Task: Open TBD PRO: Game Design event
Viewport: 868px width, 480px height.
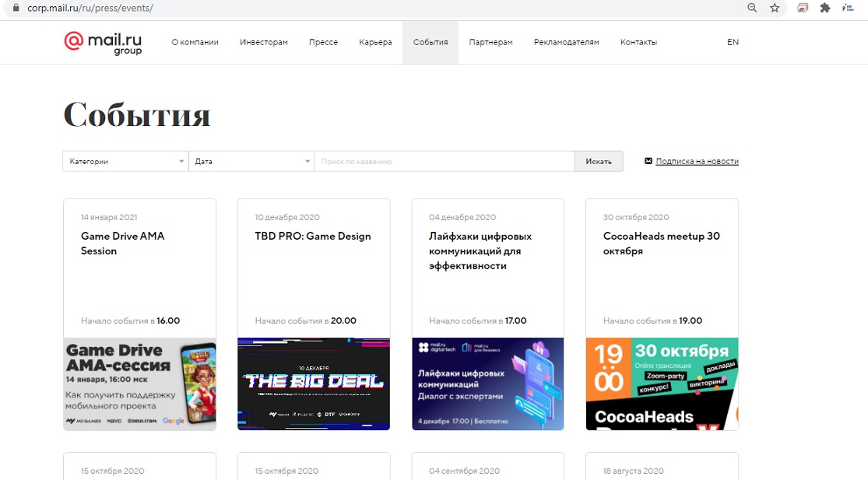Action: [x=313, y=236]
